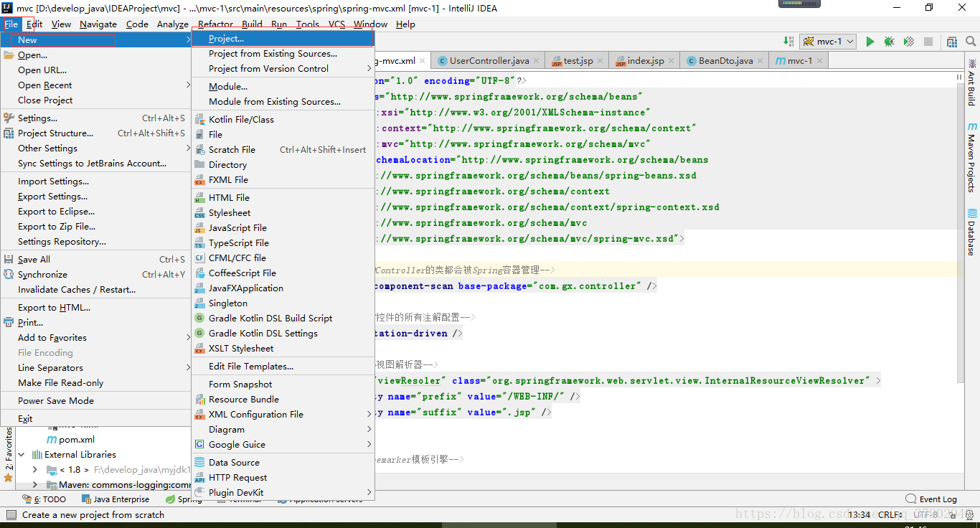This screenshot has width=980, height=528.
Task: Create a new XSLT Stylesheet
Action: (283, 348)
